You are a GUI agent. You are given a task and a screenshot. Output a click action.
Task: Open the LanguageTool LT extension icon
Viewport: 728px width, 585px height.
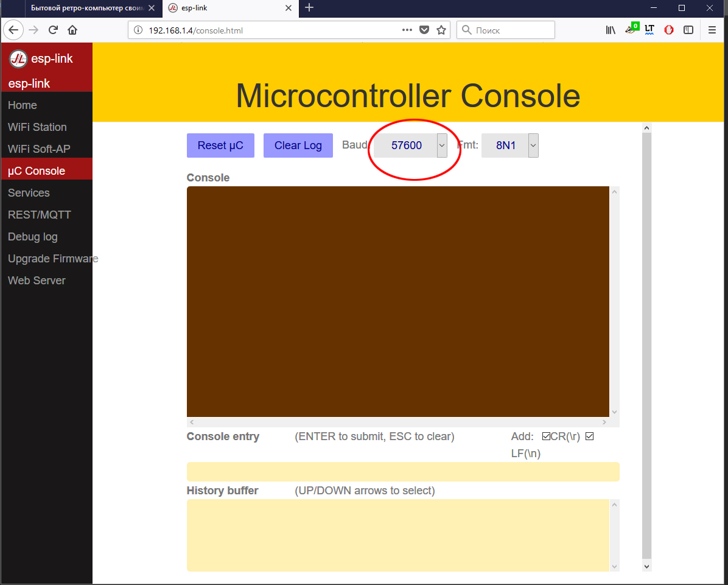[x=649, y=30]
